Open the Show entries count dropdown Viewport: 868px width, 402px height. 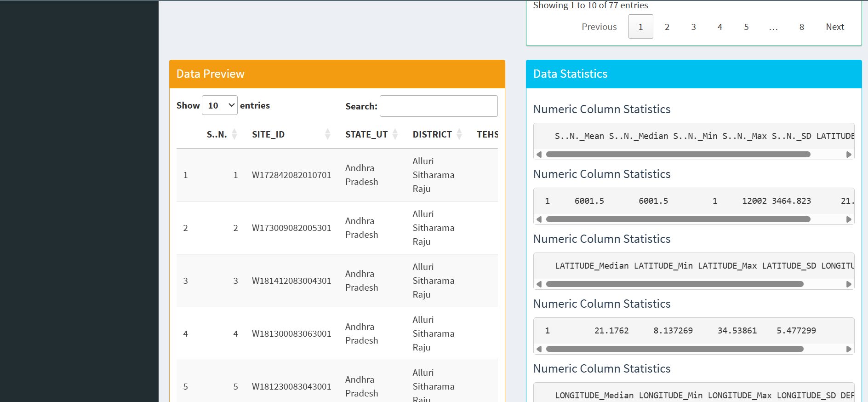[220, 105]
